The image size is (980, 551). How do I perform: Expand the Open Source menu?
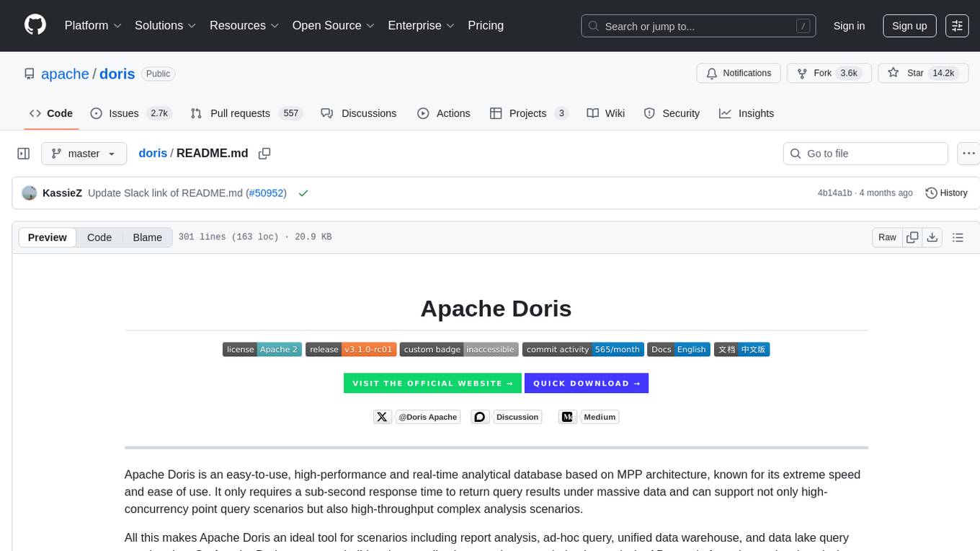pyautogui.click(x=334, y=25)
